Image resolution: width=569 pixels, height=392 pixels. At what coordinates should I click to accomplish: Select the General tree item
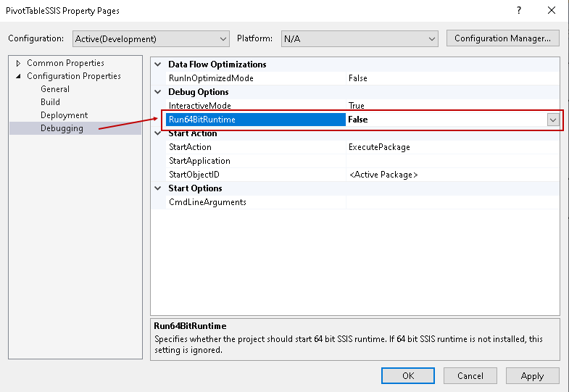(x=55, y=89)
